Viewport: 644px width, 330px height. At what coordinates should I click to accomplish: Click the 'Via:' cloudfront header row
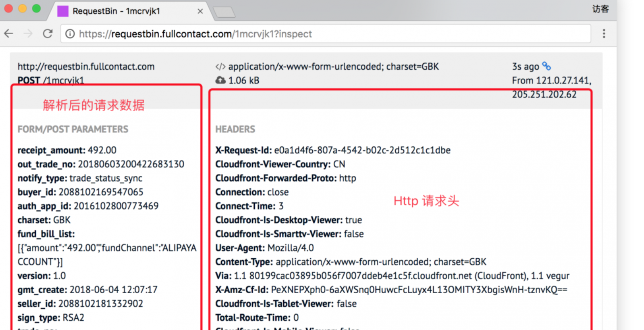tap(393, 276)
